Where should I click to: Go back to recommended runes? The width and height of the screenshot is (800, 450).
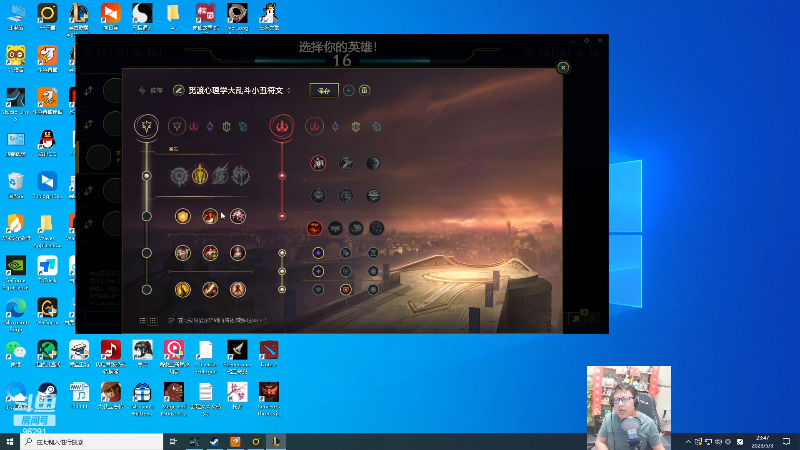(151, 90)
